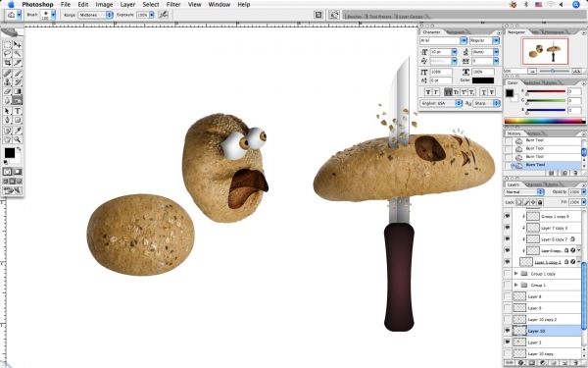Expand the Group 1 copy folder
Viewport: 588px width, 368px height.
516,274
